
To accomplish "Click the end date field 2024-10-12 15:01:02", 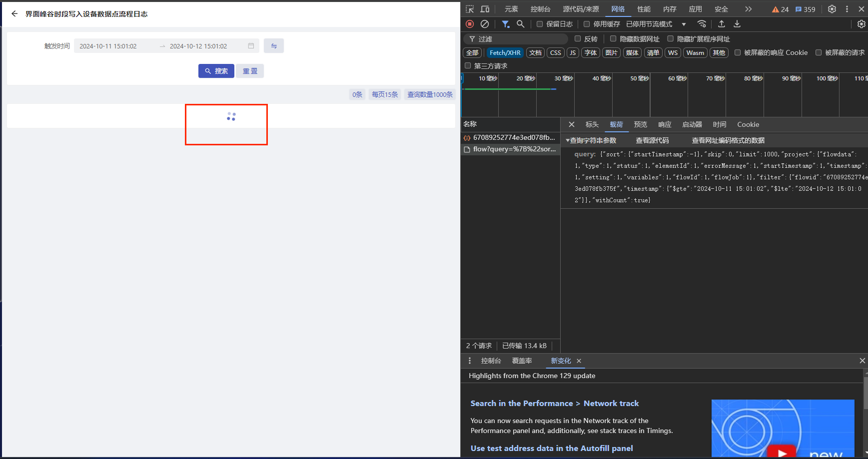I will point(198,46).
